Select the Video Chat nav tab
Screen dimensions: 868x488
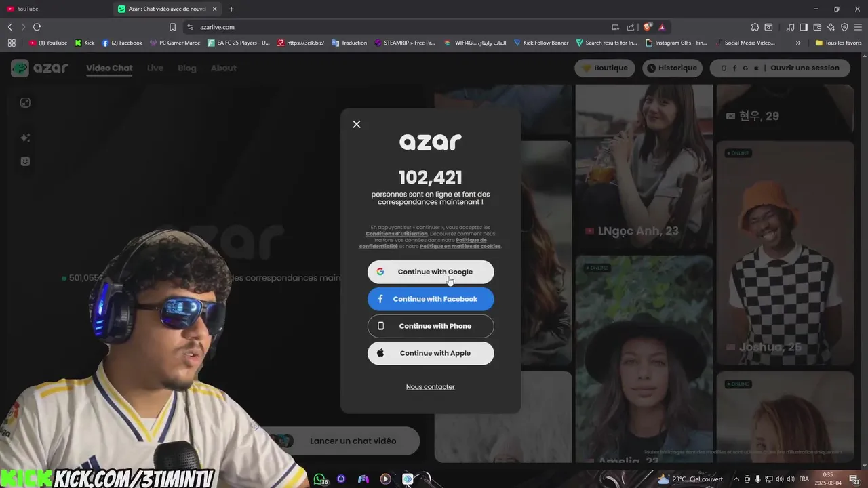click(109, 68)
